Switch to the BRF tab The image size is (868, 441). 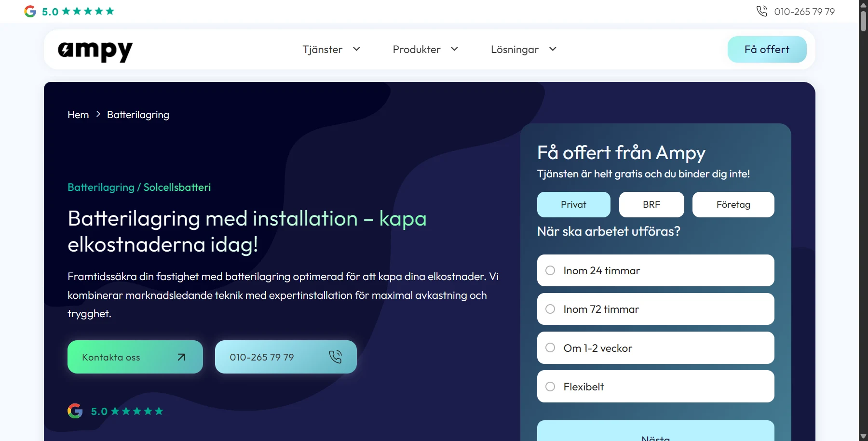[x=651, y=204]
